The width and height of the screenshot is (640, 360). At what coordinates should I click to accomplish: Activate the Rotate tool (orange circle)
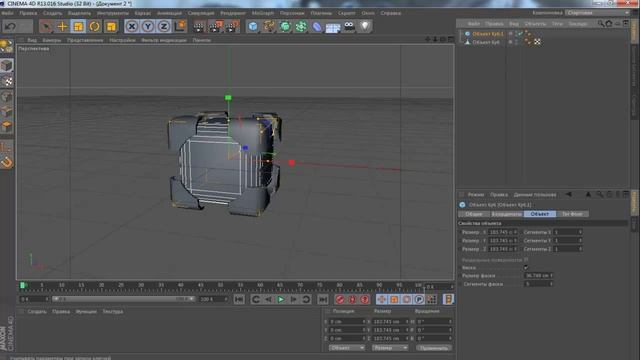[95, 27]
